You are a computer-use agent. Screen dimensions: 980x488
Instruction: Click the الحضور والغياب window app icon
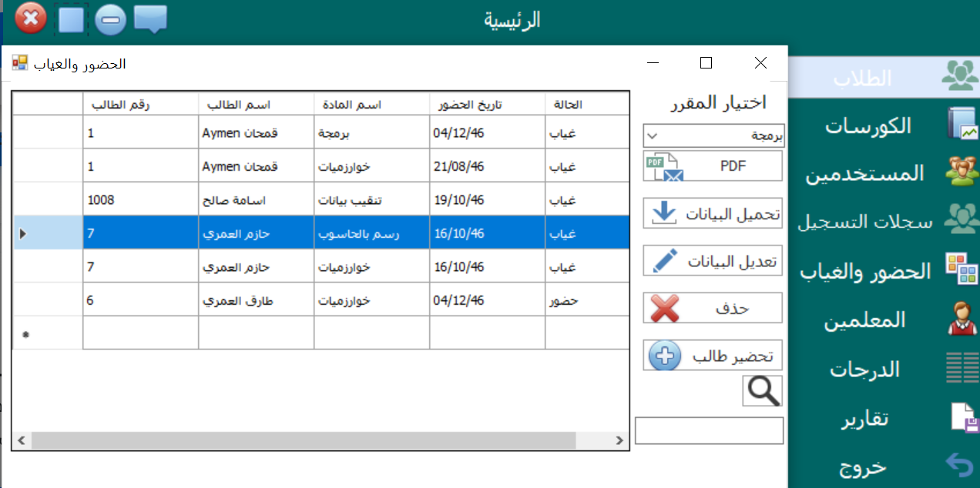coord(19,63)
